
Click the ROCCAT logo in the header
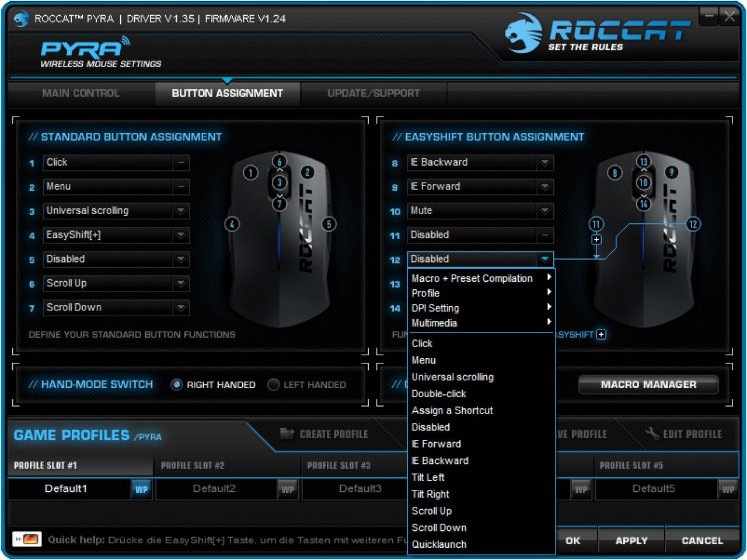pyautogui.click(x=597, y=33)
